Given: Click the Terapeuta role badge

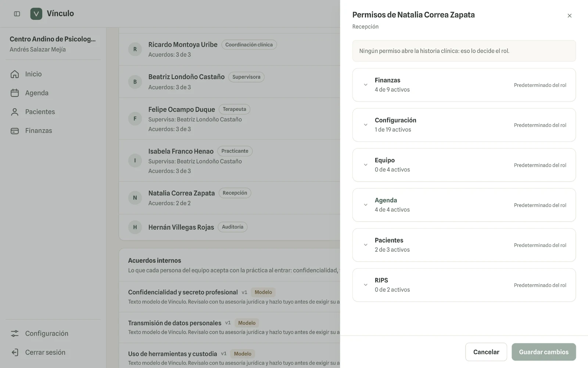Looking at the screenshot, I should (234, 109).
